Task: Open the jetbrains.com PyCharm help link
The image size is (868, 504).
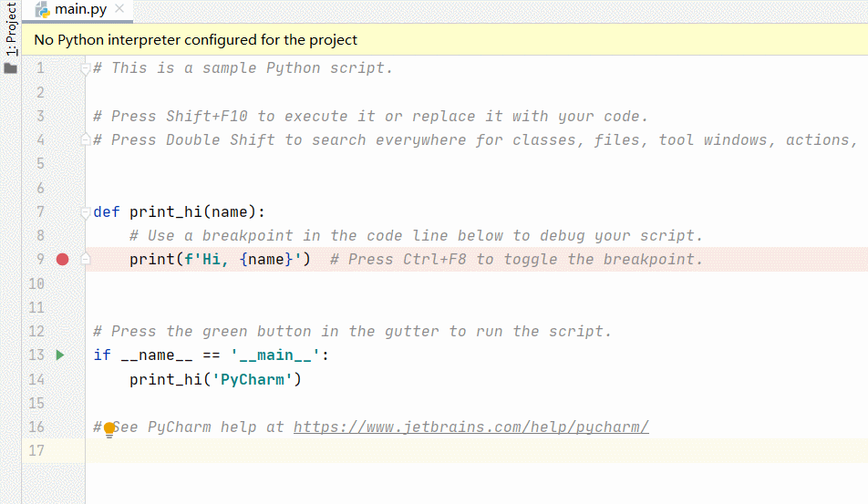Action: 470,427
